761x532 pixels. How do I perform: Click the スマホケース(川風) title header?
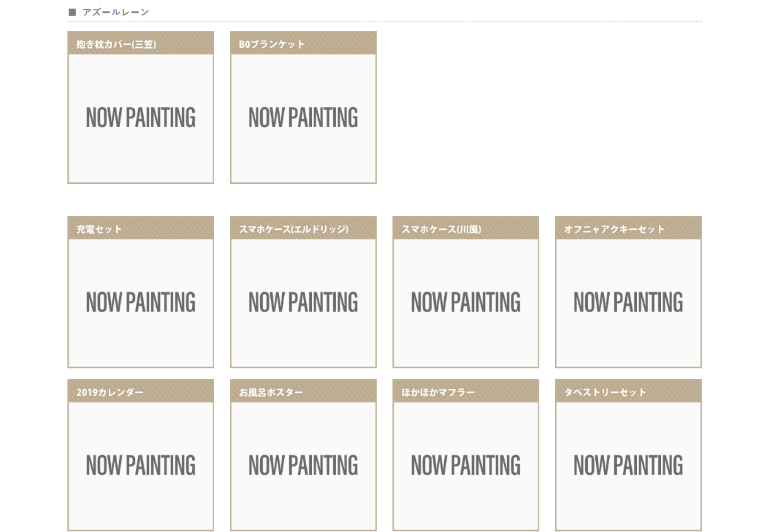pos(466,229)
